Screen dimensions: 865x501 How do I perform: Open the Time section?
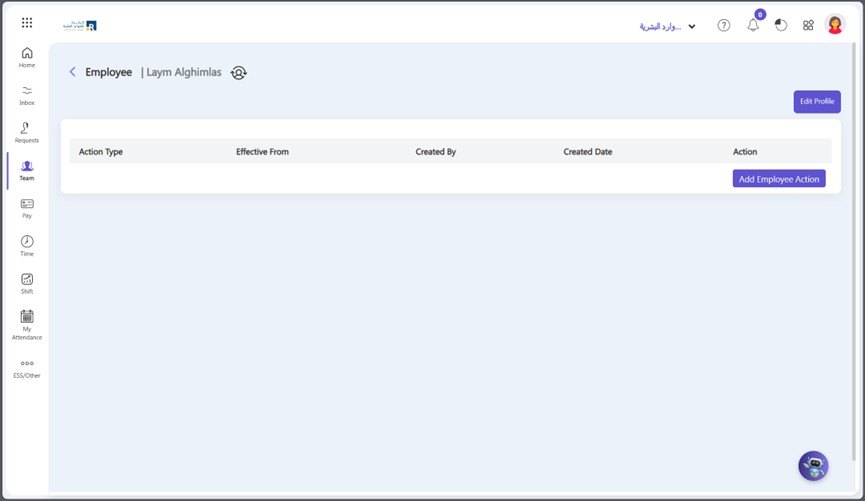27,246
